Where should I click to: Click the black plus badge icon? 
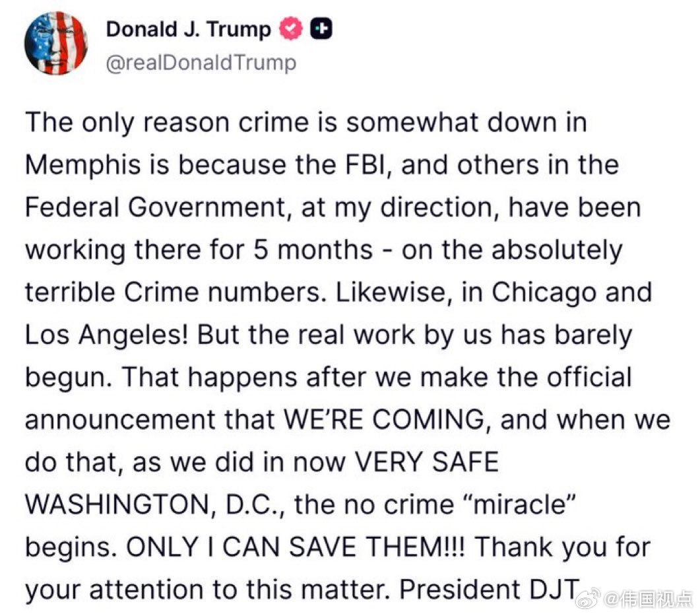pos(321,29)
